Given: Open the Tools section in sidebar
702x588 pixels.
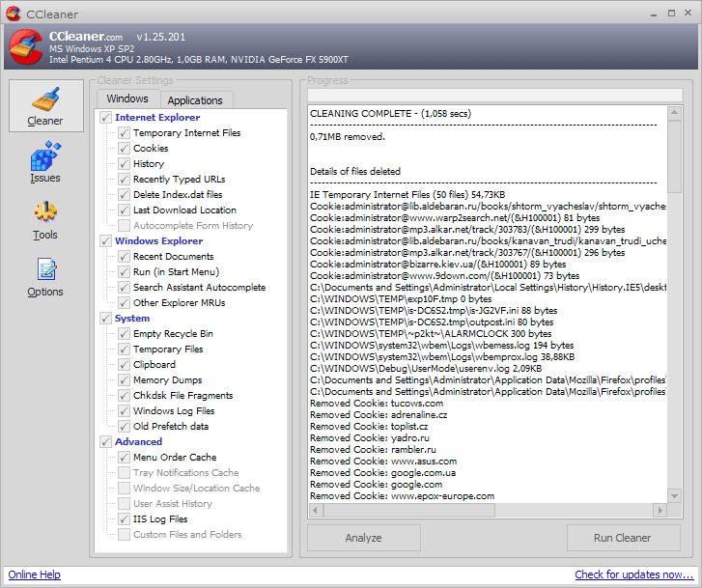Looking at the screenshot, I should click(x=45, y=219).
